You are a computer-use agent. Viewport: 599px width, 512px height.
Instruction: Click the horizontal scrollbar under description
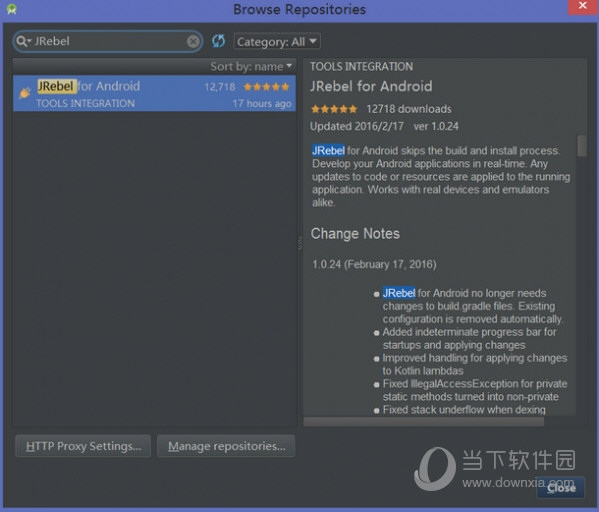[424, 421]
